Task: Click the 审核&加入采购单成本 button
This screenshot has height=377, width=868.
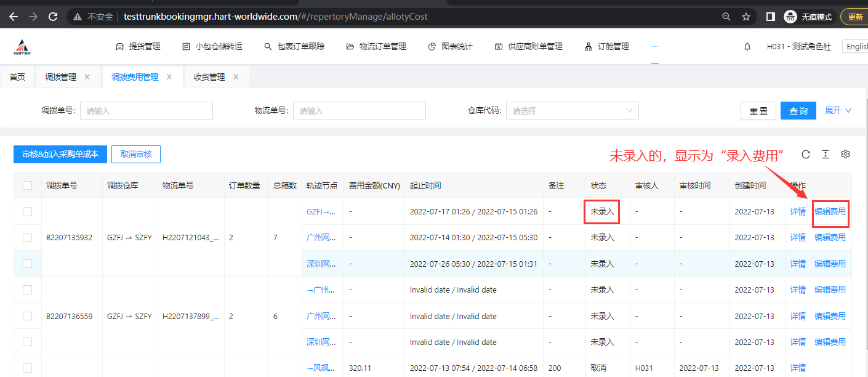Action: click(x=60, y=155)
